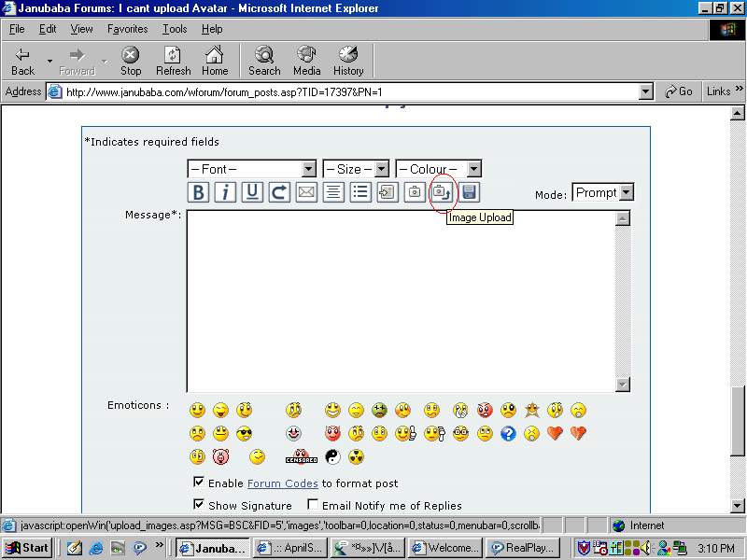The width and height of the screenshot is (747, 560).
Task: Insert the whole red heart emoticon
Action: (x=555, y=433)
